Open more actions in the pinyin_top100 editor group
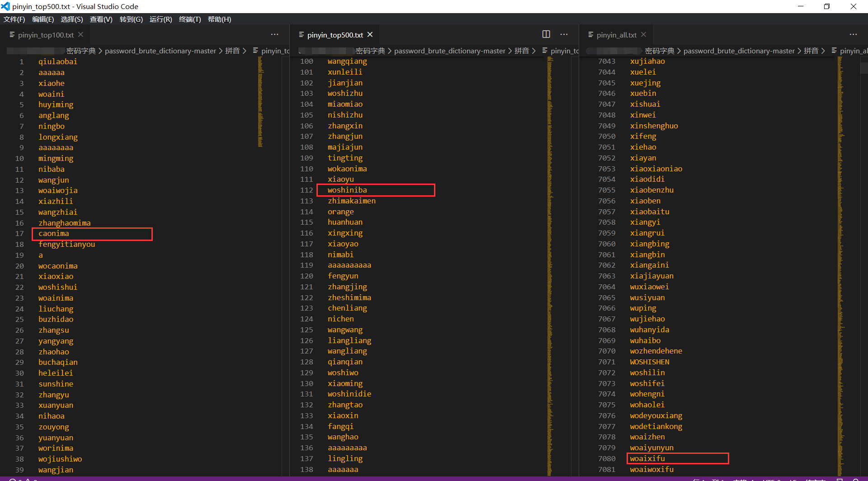868x481 pixels. click(274, 34)
